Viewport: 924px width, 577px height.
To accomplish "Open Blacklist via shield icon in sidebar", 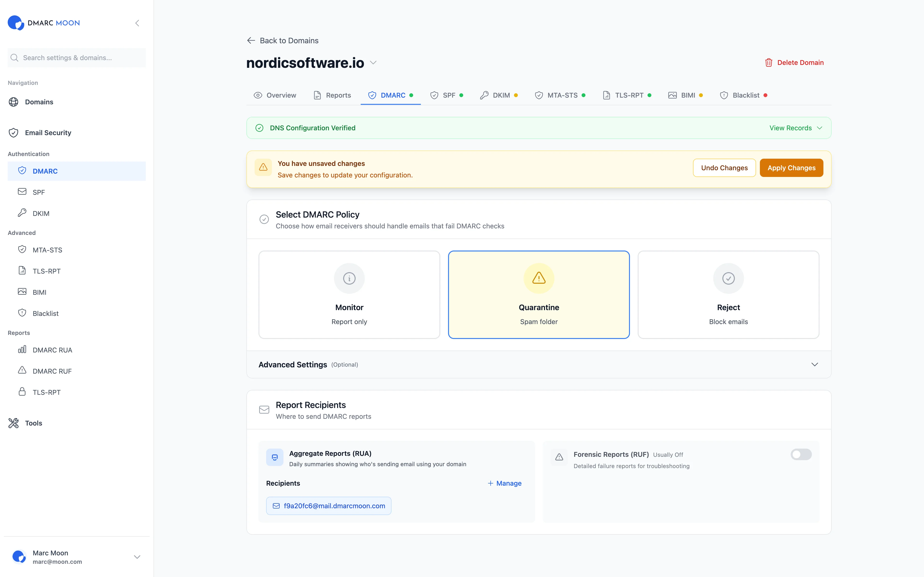I will coord(22,313).
